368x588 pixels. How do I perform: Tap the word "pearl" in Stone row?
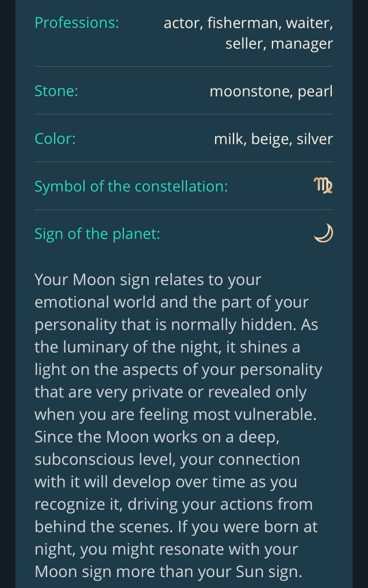[315, 91]
